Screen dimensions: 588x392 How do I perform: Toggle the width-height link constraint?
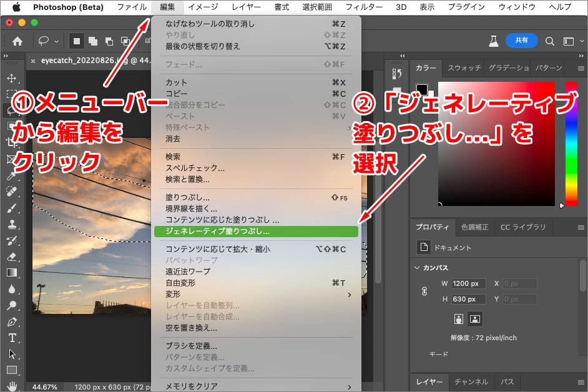point(424,291)
